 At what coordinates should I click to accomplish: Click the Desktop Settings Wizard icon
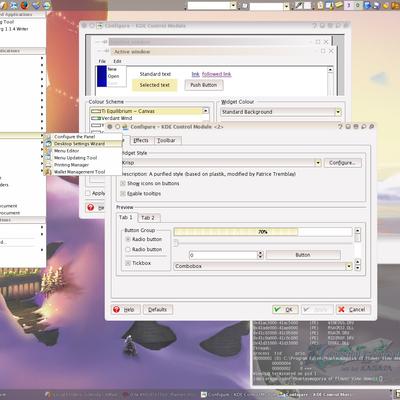point(48,144)
